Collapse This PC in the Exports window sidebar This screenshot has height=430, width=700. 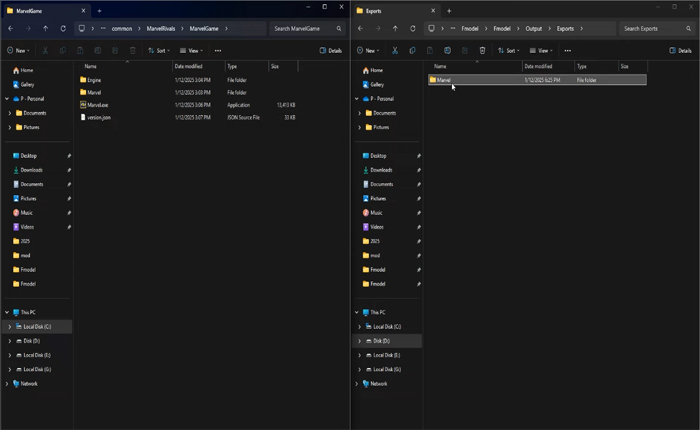tap(357, 312)
